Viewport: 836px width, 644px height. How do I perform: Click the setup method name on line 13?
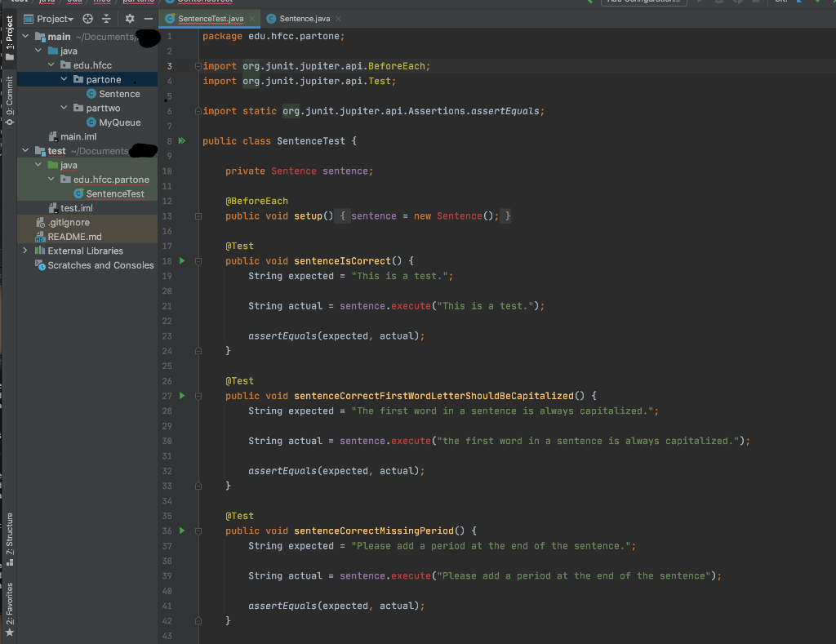308,216
